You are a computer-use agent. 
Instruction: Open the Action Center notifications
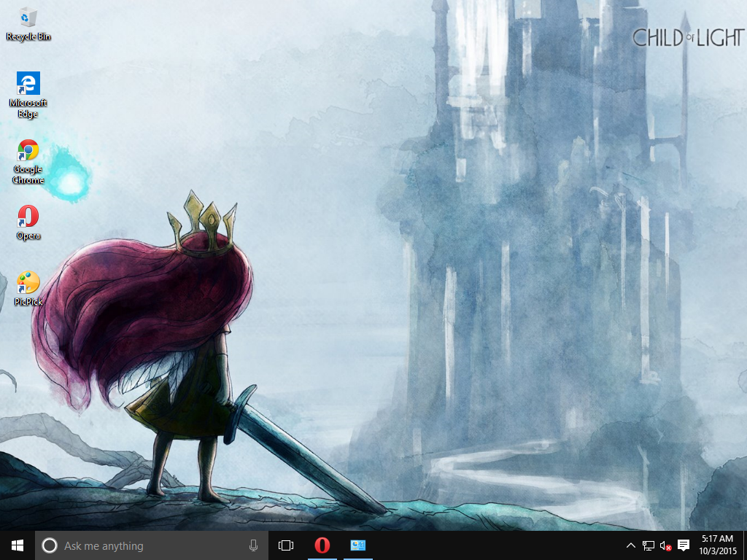684,545
